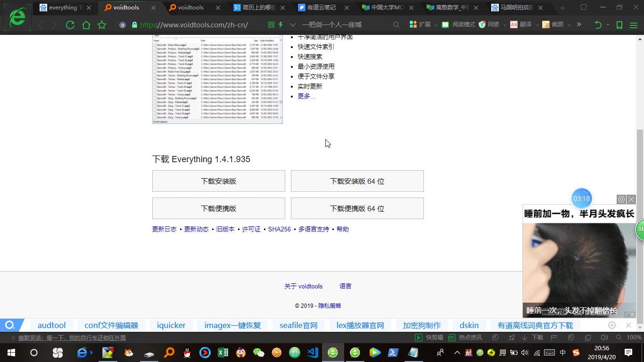Reload the page with the refresh icon
This screenshot has height=362, width=644.
(70, 25)
